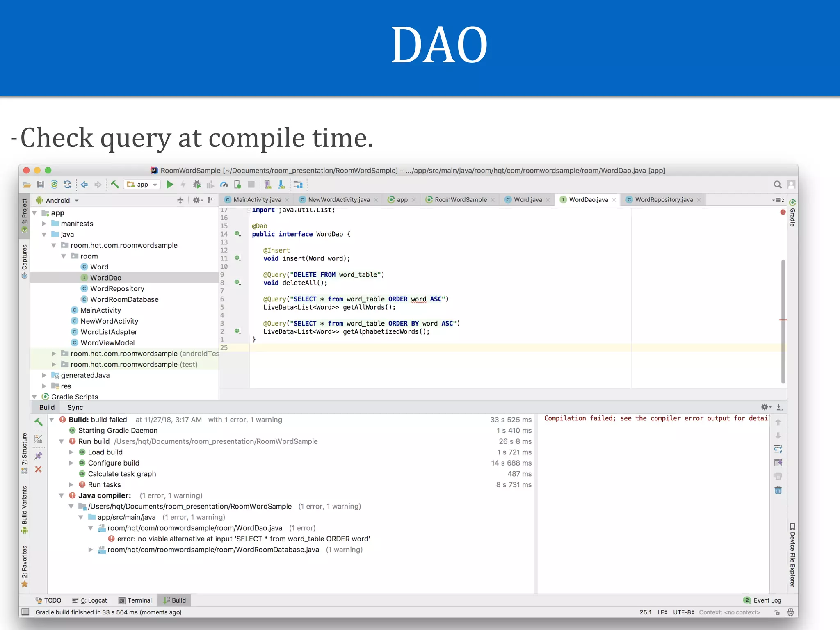Click the hammer rebuild icon in Build panel
The image size is (840, 630).
click(x=39, y=422)
